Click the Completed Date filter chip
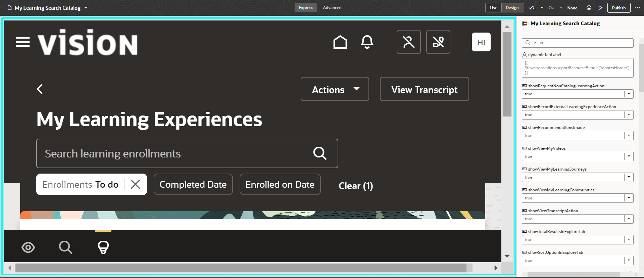Viewport: 644px width, 278px height. point(193,184)
